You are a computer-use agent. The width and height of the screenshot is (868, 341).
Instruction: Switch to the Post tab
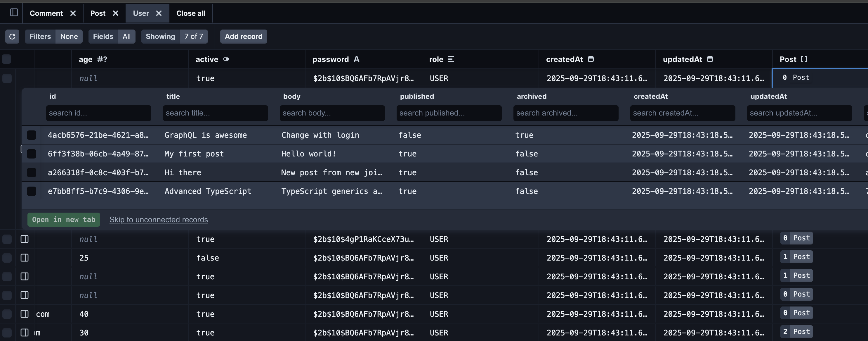98,13
